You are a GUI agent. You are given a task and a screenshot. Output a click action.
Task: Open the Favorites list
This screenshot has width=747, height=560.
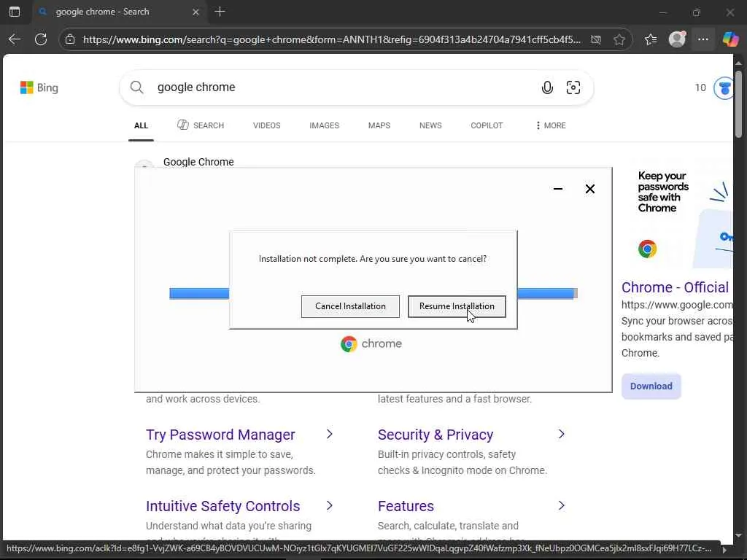tap(651, 39)
